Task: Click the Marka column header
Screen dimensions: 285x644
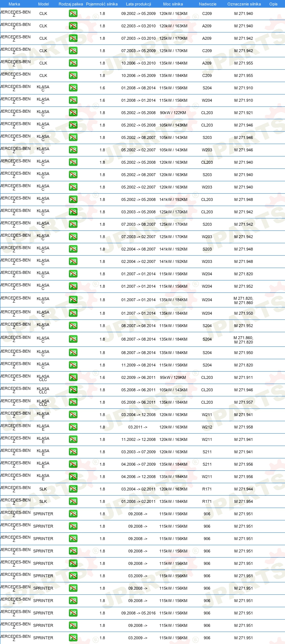Action: (14, 4)
